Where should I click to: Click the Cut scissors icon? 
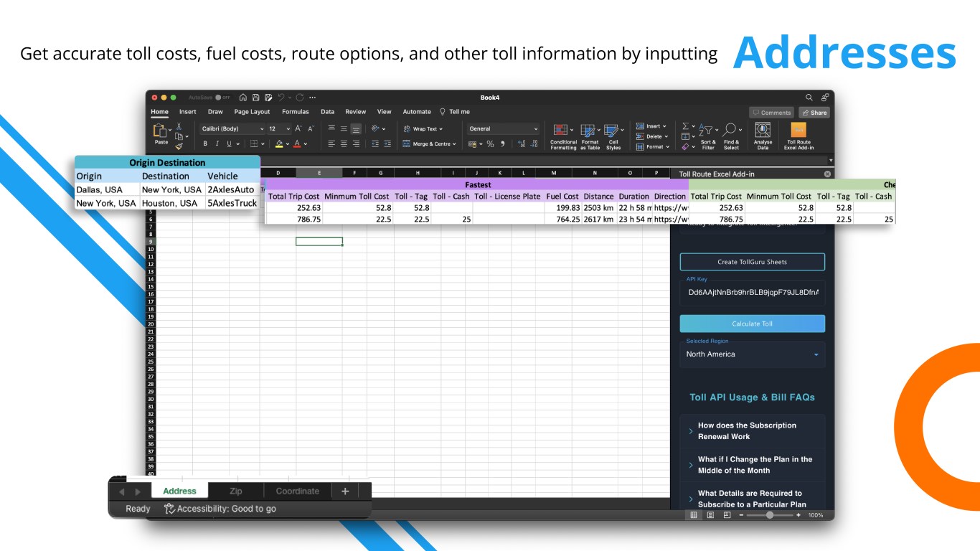(x=179, y=126)
